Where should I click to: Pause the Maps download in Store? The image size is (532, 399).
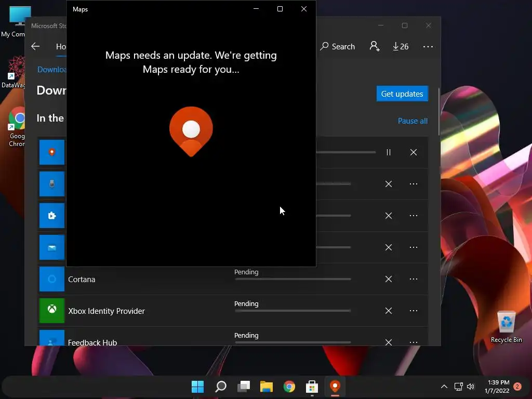tap(389, 152)
